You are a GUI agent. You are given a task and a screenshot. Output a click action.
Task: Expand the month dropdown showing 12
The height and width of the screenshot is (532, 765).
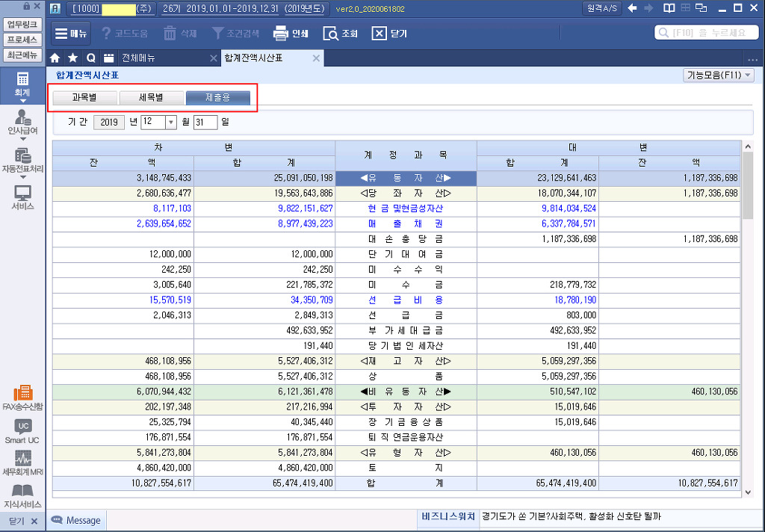point(170,123)
